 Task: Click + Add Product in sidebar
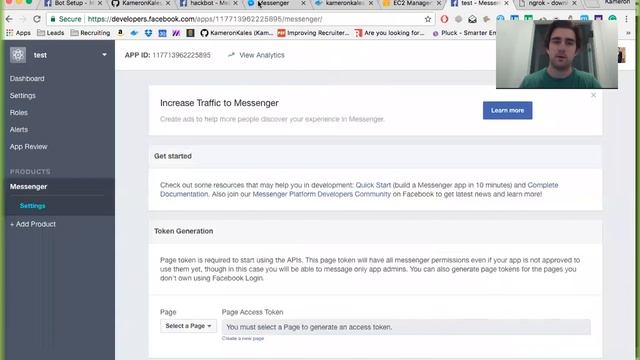coord(33,224)
